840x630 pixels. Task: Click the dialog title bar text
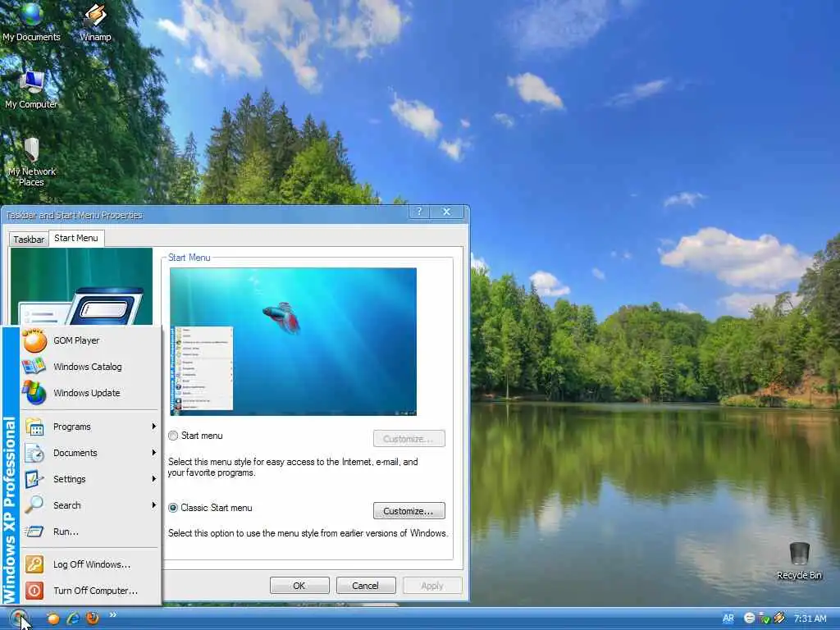(75, 216)
